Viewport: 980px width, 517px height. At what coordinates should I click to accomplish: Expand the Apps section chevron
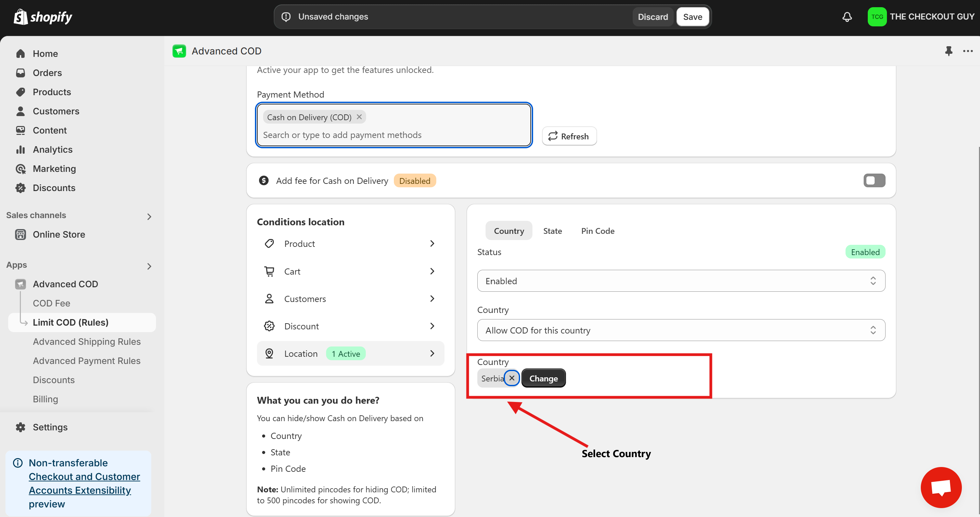[x=149, y=266]
